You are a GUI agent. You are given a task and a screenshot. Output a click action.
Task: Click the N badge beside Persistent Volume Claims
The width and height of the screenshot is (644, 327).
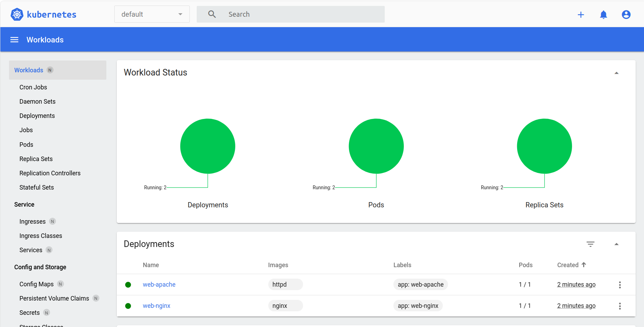coord(96,298)
